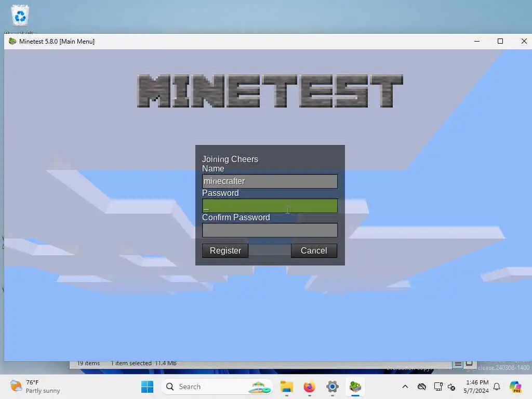Minimize the Minetest window
Viewport: 532px width, 399px height.
[477, 41]
